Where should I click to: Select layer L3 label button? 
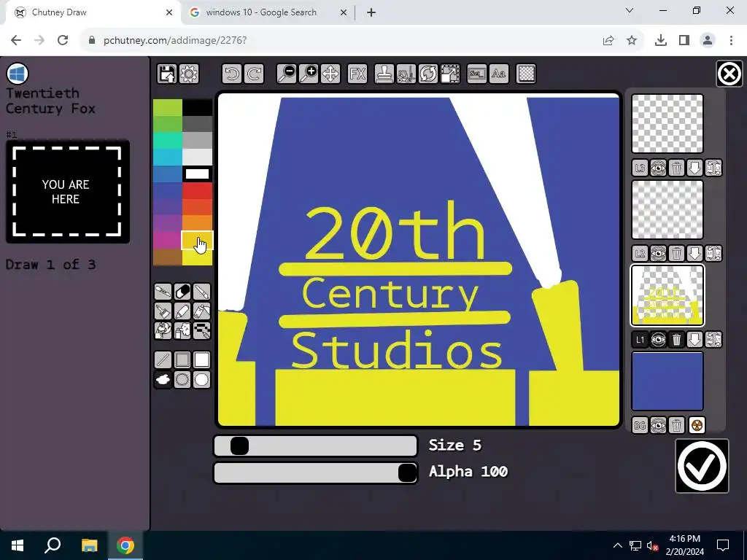coord(640,168)
